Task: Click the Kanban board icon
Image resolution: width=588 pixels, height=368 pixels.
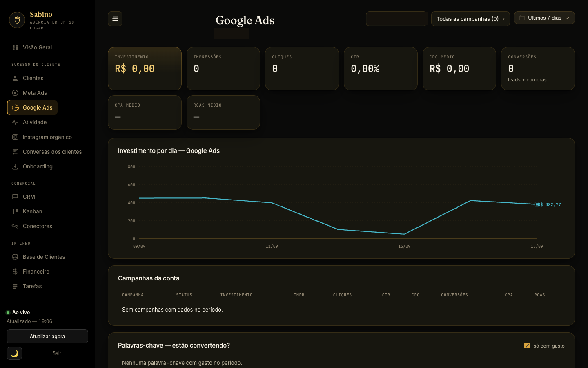Action: tap(15, 211)
